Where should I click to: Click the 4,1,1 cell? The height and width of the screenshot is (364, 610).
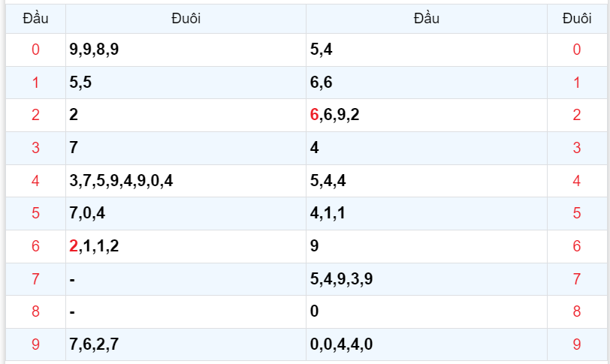[x=328, y=214]
